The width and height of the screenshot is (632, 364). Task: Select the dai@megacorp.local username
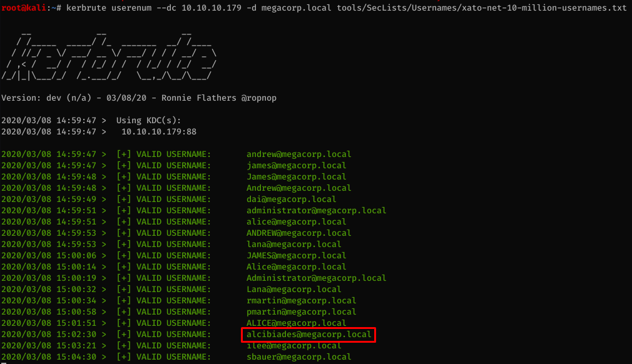[x=291, y=200]
